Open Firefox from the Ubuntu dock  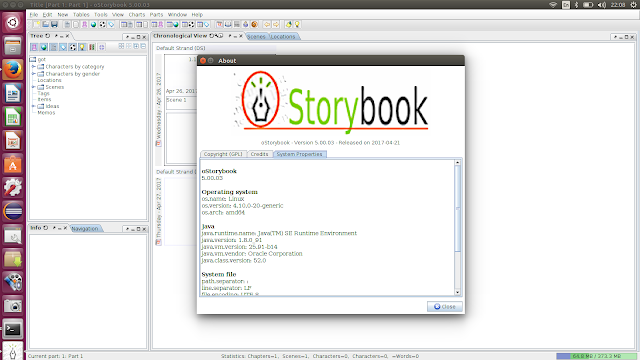click(13, 69)
